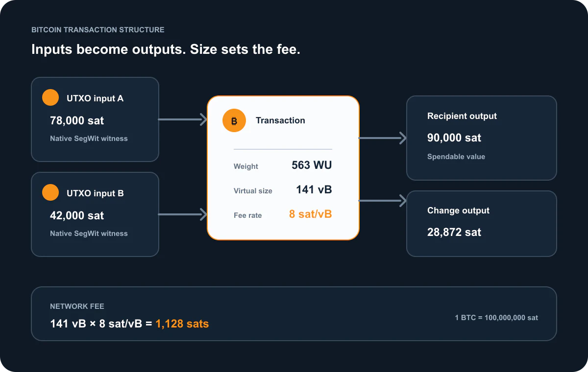Click the 141 vB virtual size value
Viewport: 588px width, 372px height.
[314, 190]
